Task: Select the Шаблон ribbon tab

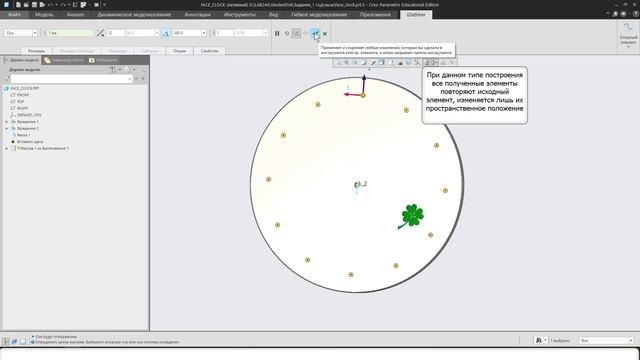Action: point(416,14)
